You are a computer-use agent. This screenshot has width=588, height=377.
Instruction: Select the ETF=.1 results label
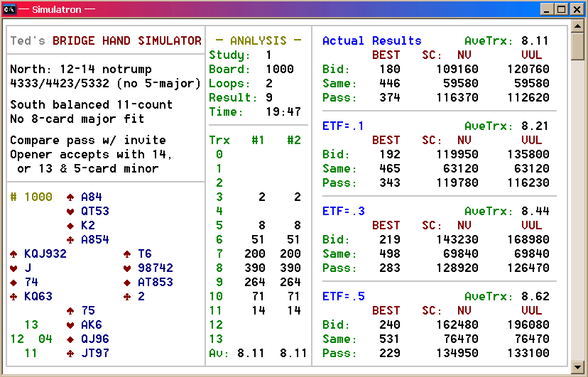point(343,126)
